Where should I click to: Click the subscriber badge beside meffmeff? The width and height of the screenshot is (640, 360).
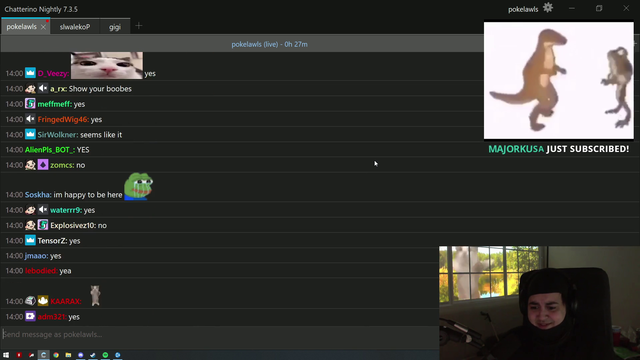tap(30, 104)
